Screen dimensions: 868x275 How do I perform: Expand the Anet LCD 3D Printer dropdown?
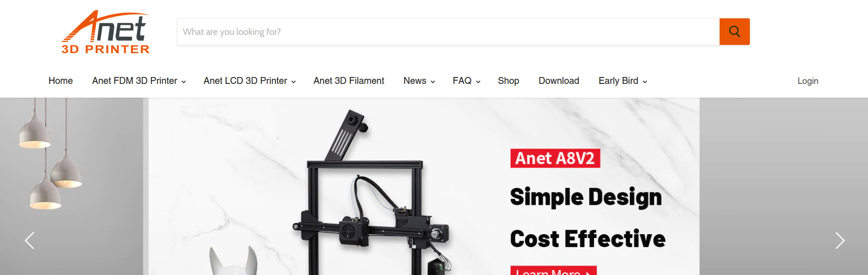[250, 81]
